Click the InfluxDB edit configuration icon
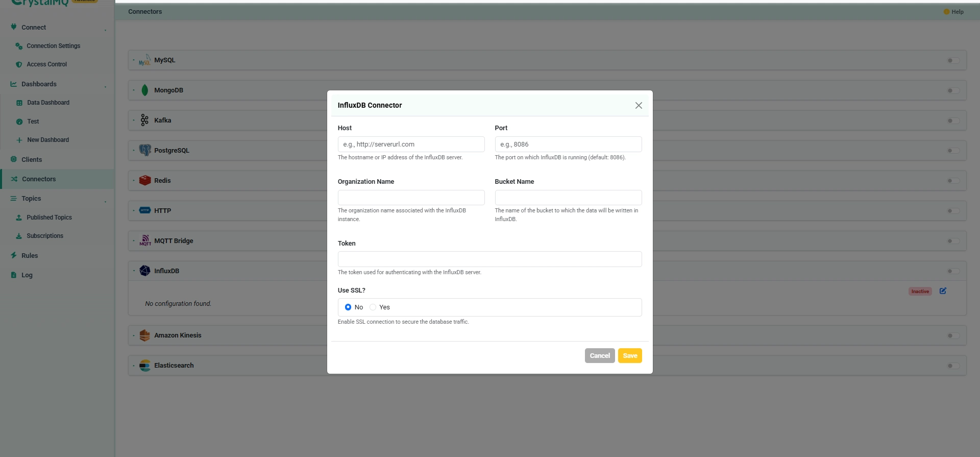Viewport: 980px width, 457px height. [943, 291]
